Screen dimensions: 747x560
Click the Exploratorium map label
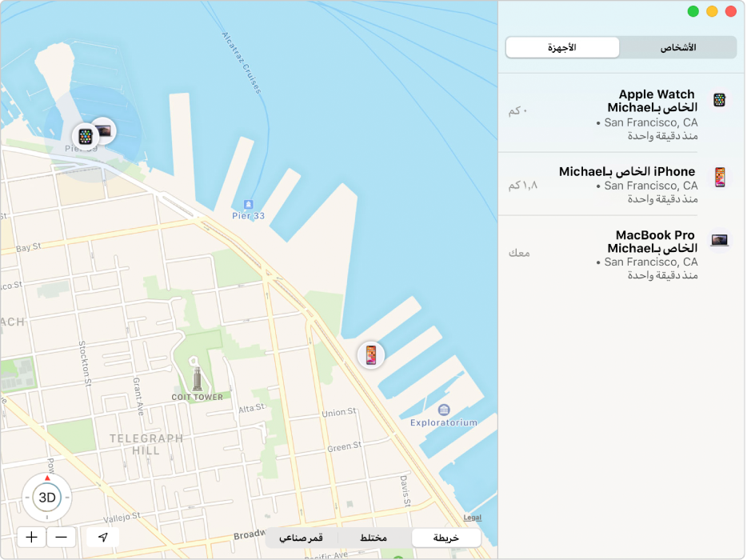[444, 422]
